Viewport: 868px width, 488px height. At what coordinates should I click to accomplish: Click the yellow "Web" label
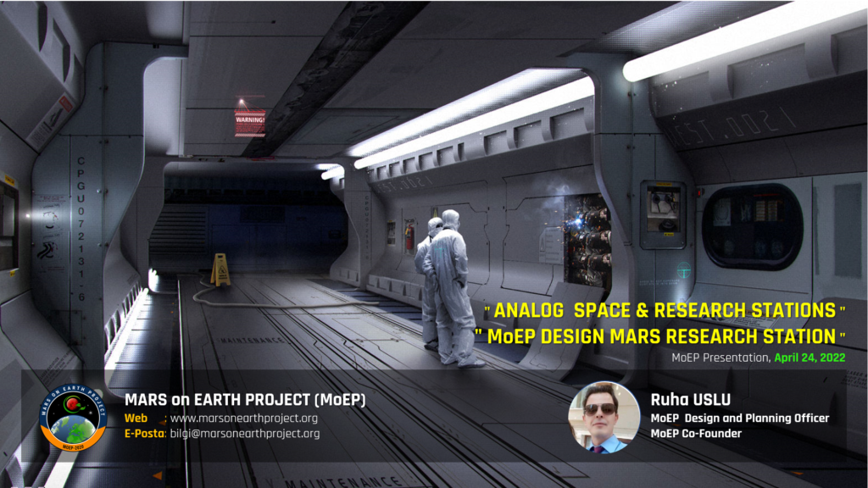(136, 418)
